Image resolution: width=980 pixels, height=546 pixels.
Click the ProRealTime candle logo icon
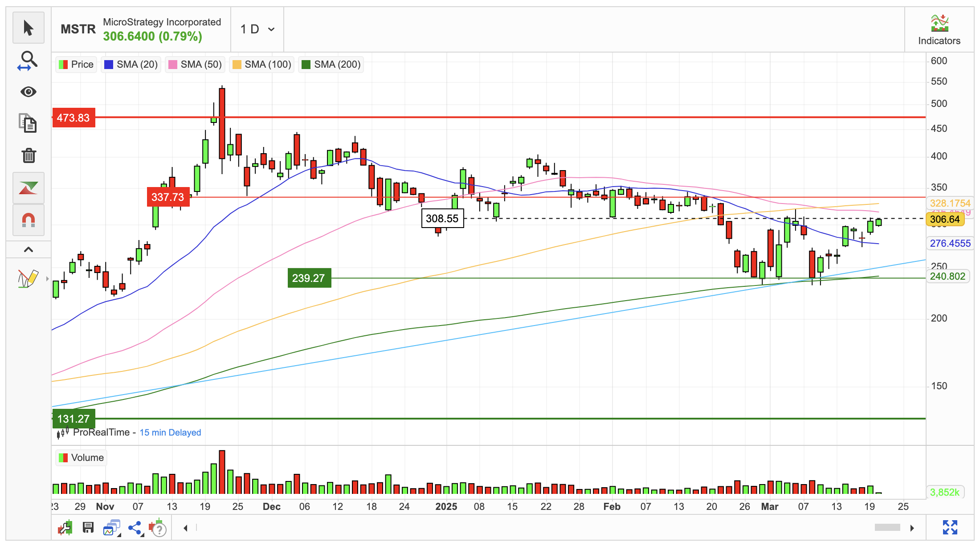pos(63,432)
